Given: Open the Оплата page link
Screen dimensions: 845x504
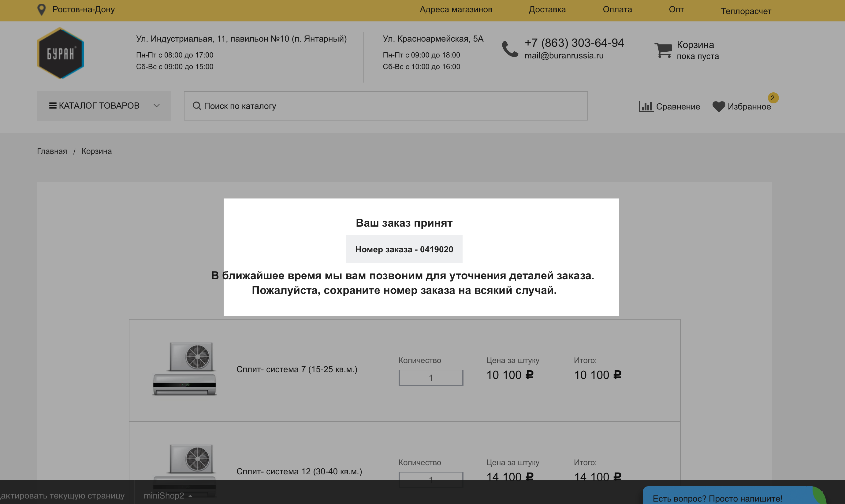Looking at the screenshot, I should [x=617, y=9].
